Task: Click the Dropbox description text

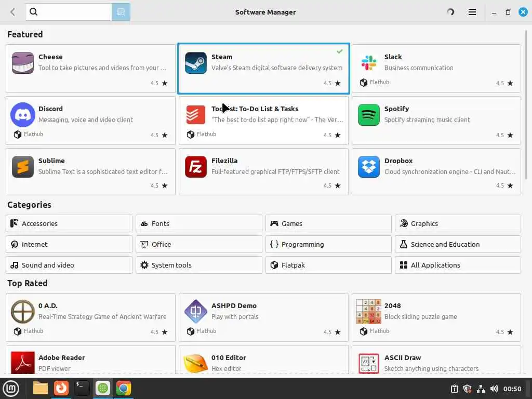Action: tap(450, 171)
